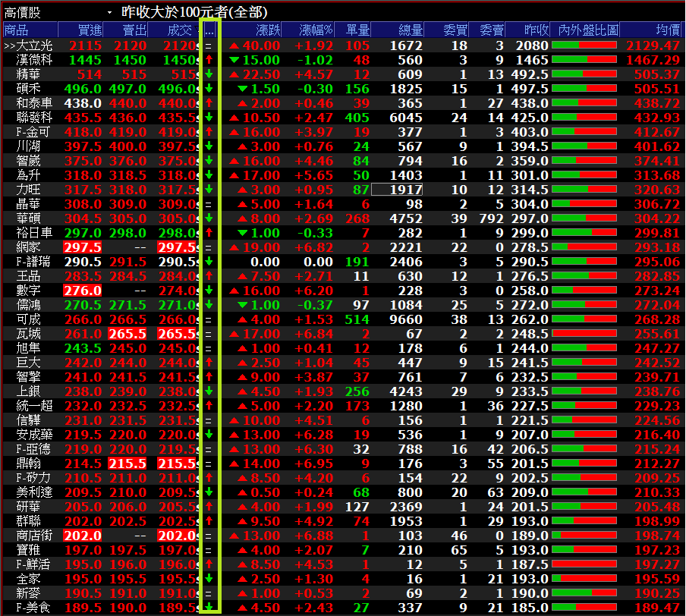Click 瓦城 highlighted ask price 265.5

point(127,334)
